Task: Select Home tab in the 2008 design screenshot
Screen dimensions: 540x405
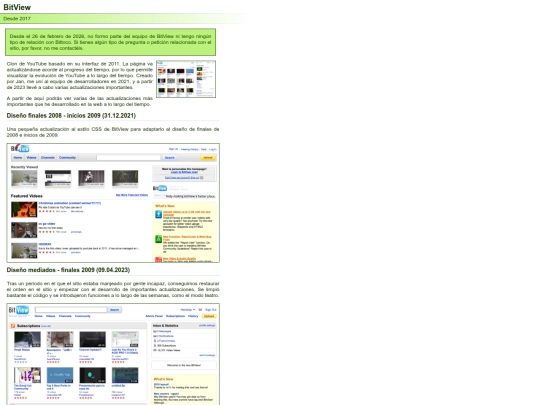Action: pos(18,158)
